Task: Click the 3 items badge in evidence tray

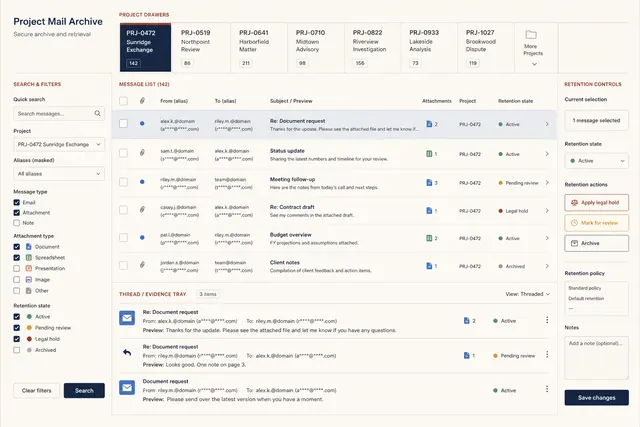Action: 208,294
